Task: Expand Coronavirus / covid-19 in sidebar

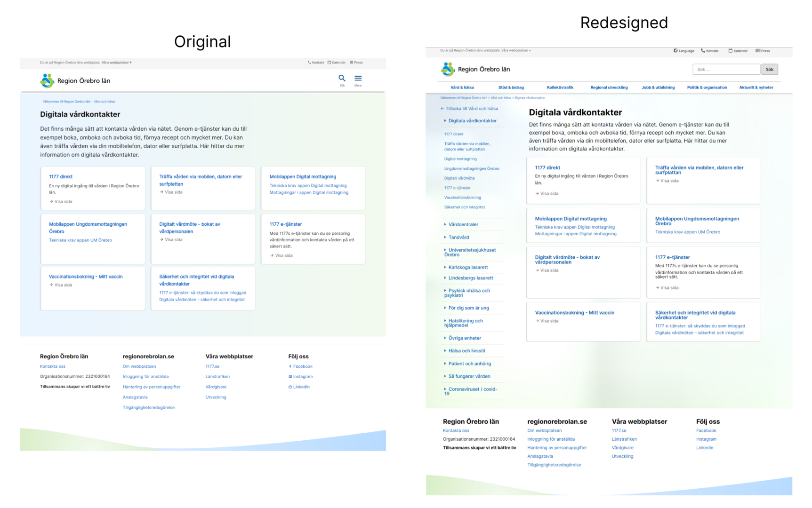Action: 445,389
